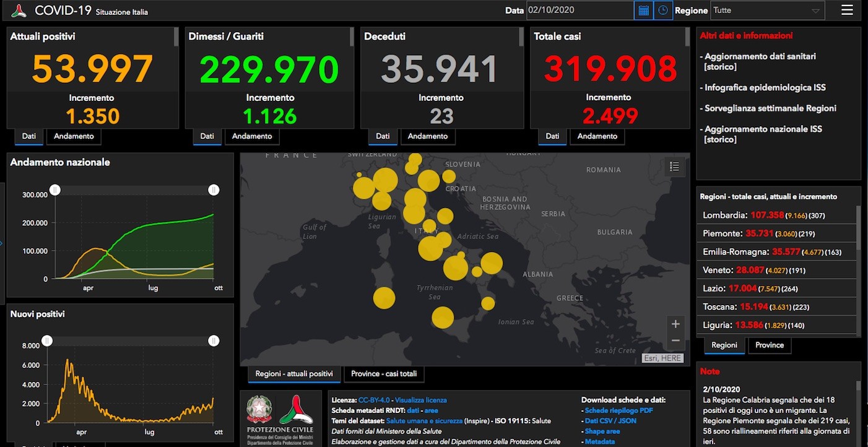Open Shape aree download link
Screen dimensions: 868x447
click(x=602, y=432)
